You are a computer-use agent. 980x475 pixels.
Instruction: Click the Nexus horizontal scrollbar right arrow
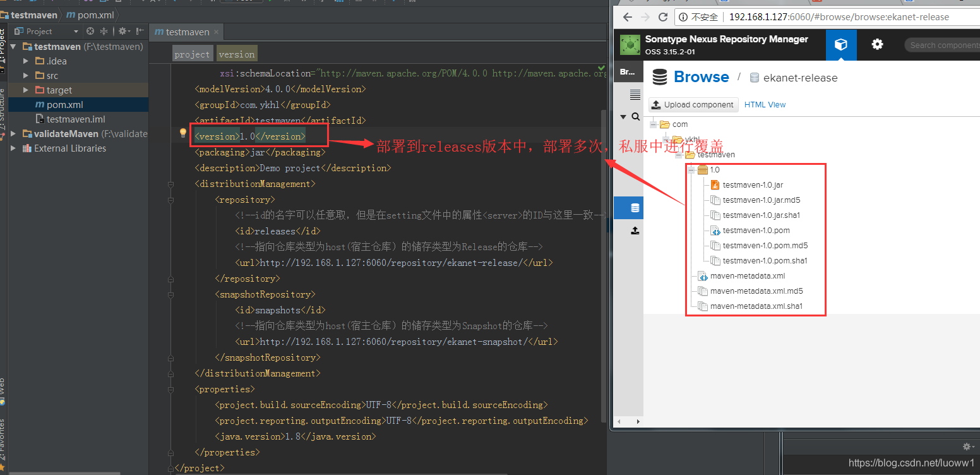coord(638,421)
